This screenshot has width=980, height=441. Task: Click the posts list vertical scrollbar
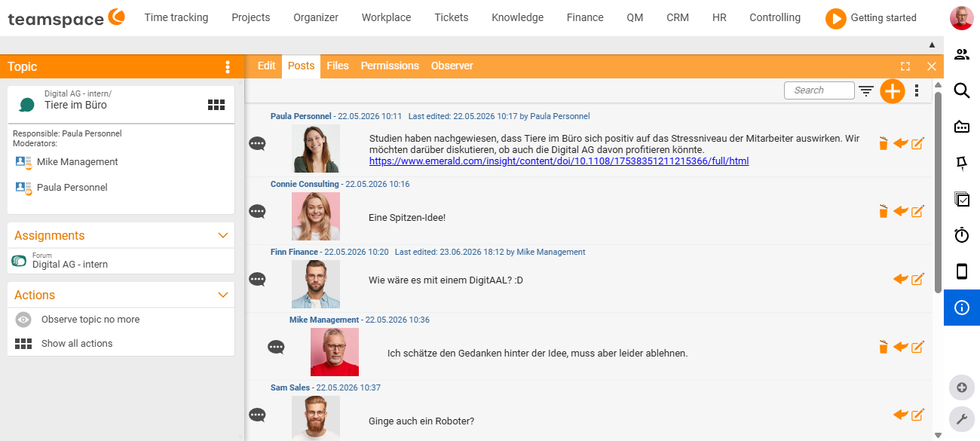pyautogui.click(x=938, y=192)
